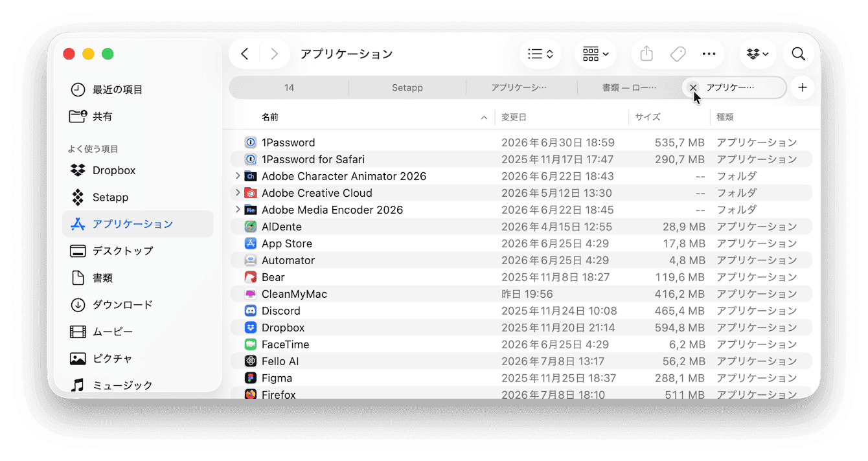
Task: Open 最近の項目 in the sidebar
Action: pos(138,89)
